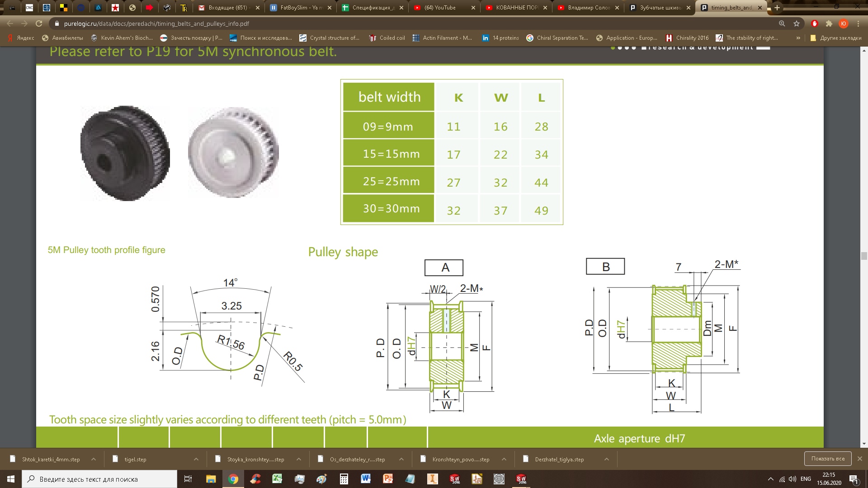The height and width of the screenshot is (488, 868).
Task: Open the AdBlock extension icon
Action: [x=815, y=23]
